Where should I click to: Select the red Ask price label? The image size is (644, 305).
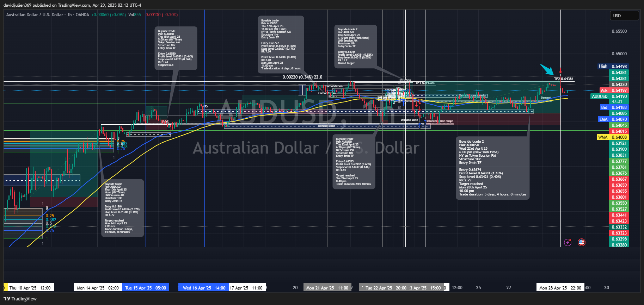[x=604, y=91]
